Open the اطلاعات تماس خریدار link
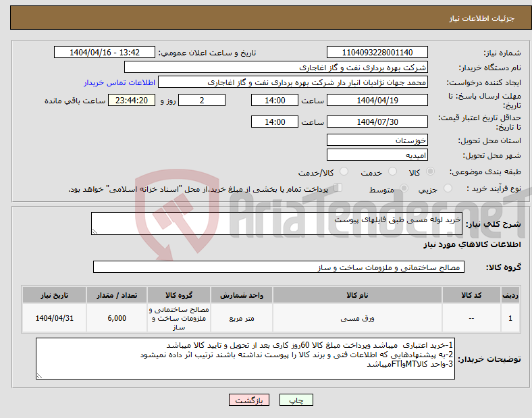The height and width of the screenshot is (418, 532). tap(119, 82)
